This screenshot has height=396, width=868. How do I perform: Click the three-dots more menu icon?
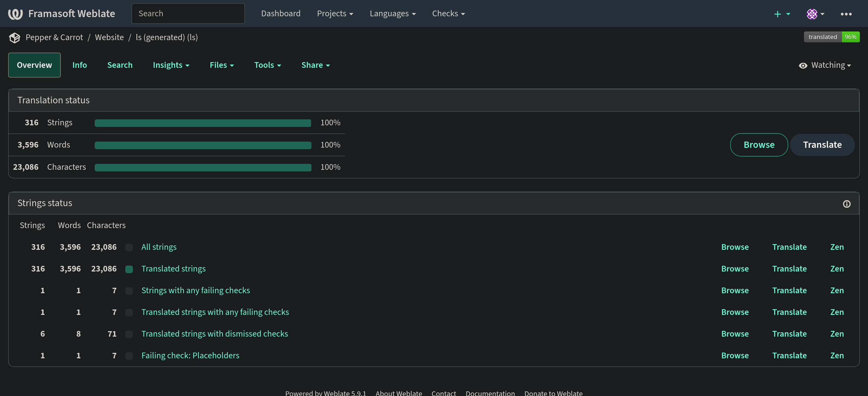(846, 14)
